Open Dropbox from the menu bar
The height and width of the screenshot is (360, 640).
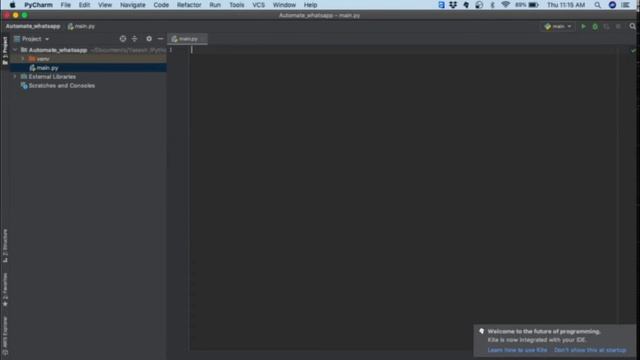(x=453, y=5)
